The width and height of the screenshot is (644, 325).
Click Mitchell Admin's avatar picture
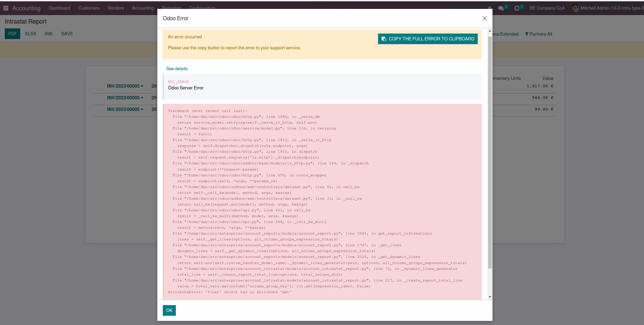[x=576, y=8]
